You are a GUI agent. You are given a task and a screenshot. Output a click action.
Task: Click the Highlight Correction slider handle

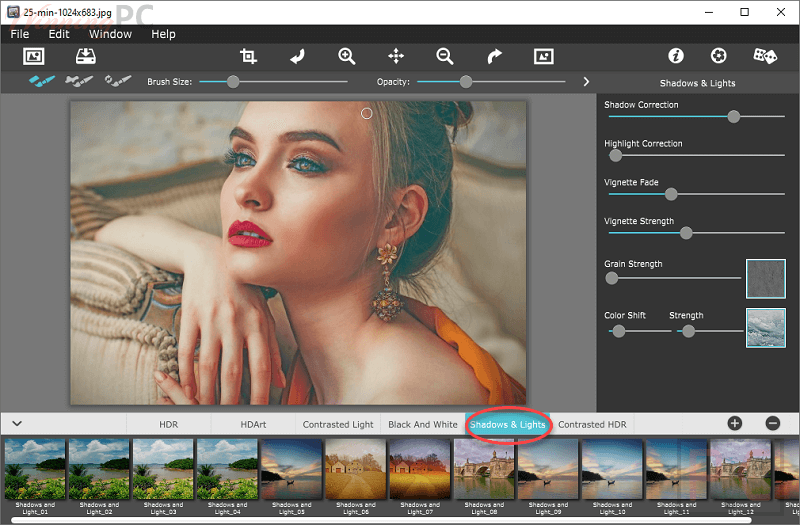(616, 156)
